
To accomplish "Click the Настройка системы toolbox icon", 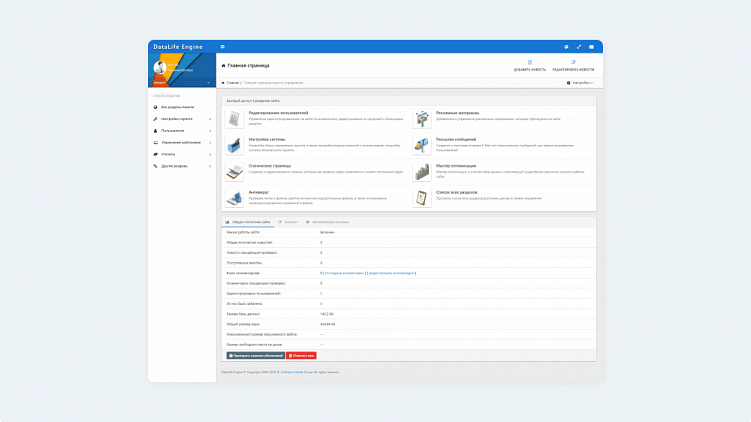I will click(234, 145).
